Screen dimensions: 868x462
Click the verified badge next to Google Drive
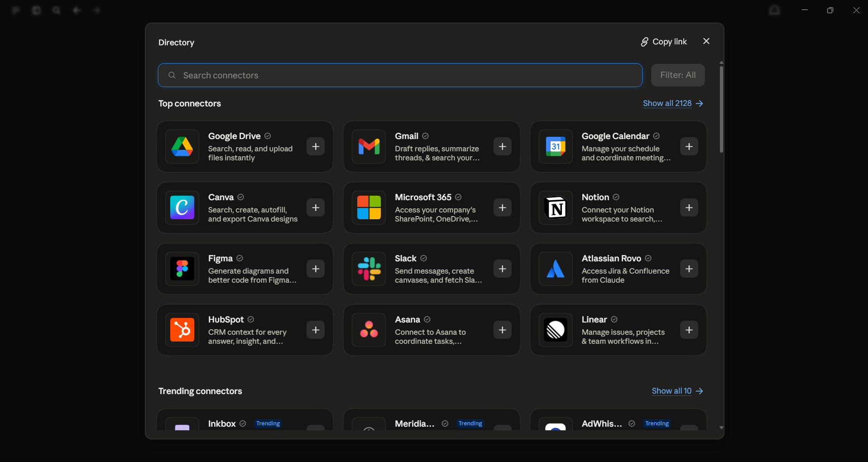[268, 136]
